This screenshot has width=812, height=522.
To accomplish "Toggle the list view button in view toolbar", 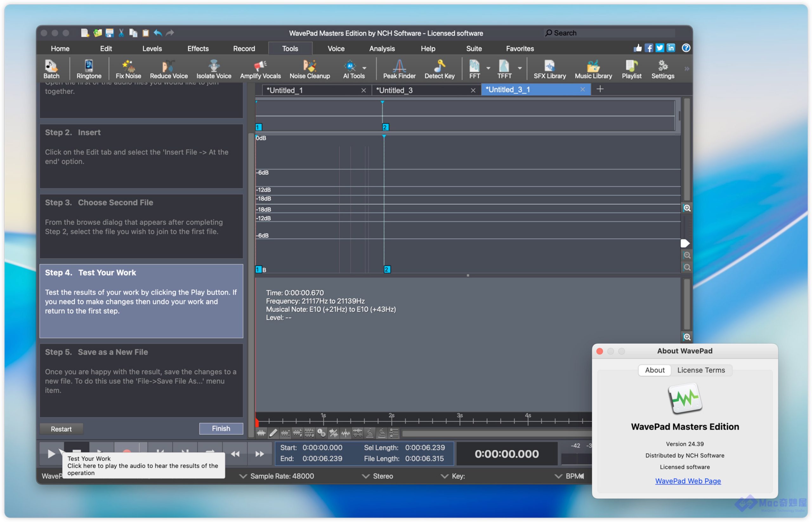I will pos(394,433).
